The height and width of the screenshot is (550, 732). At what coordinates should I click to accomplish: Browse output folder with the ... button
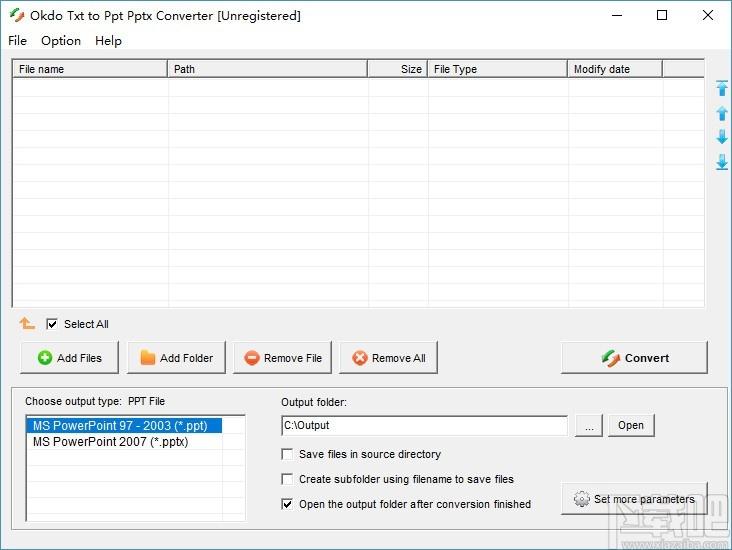click(x=589, y=425)
